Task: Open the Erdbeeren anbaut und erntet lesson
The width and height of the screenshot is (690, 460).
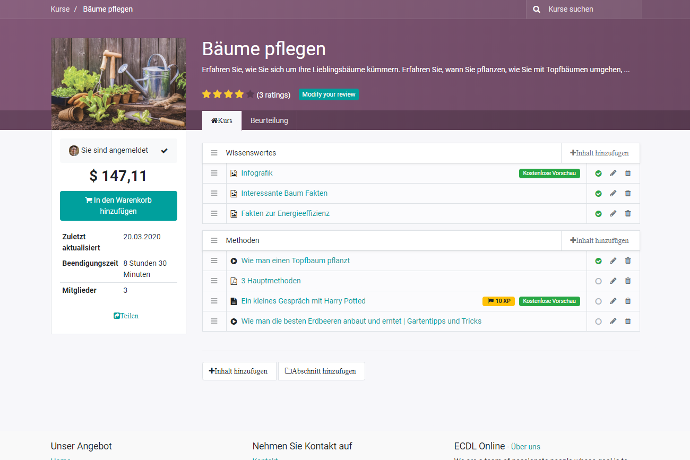Action: click(361, 321)
